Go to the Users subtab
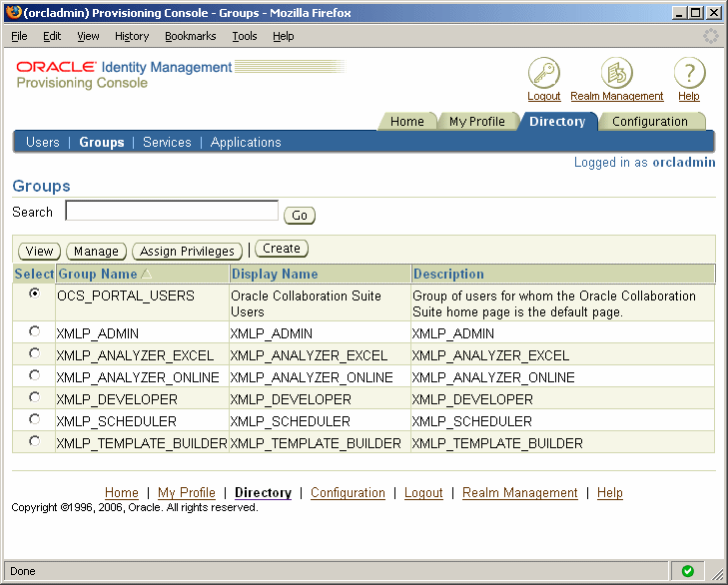This screenshot has height=585, width=728. [x=43, y=142]
